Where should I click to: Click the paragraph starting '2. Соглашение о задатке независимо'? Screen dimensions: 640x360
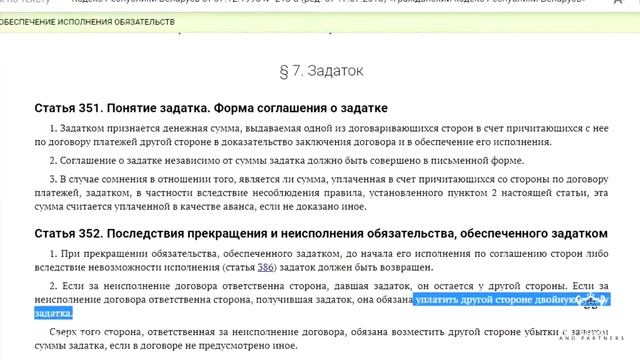[x=287, y=161]
